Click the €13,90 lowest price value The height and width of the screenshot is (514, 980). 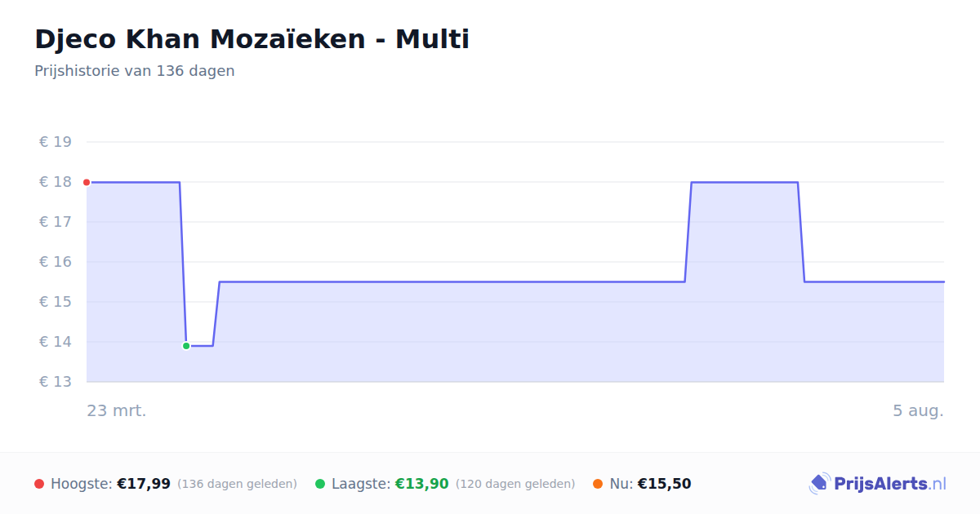click(x=422, y=484)
